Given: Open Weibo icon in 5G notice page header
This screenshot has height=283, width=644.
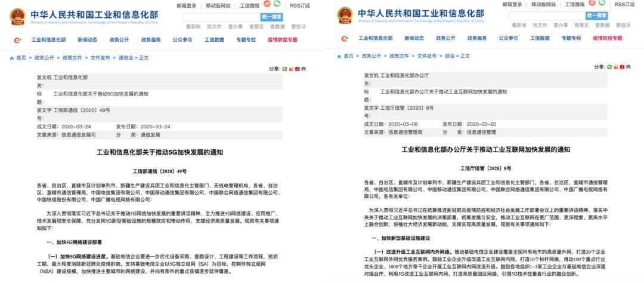Looking at the screenshot, I should [267, 4].
